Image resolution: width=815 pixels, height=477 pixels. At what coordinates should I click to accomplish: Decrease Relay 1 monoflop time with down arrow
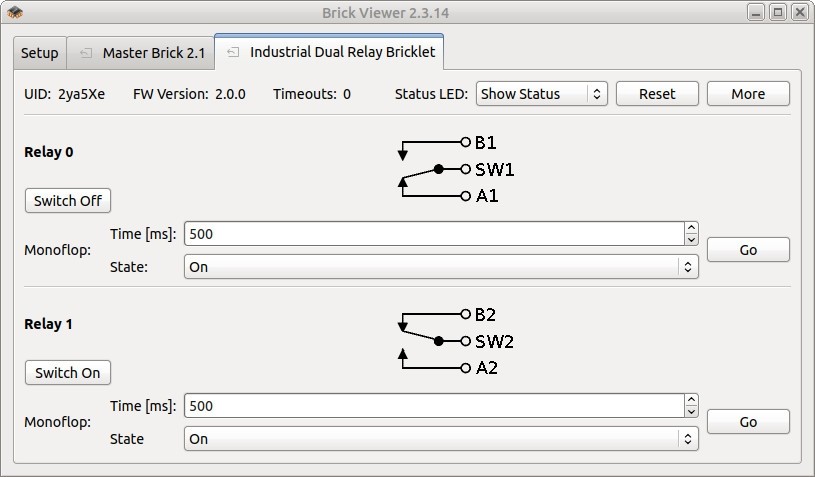691,412
